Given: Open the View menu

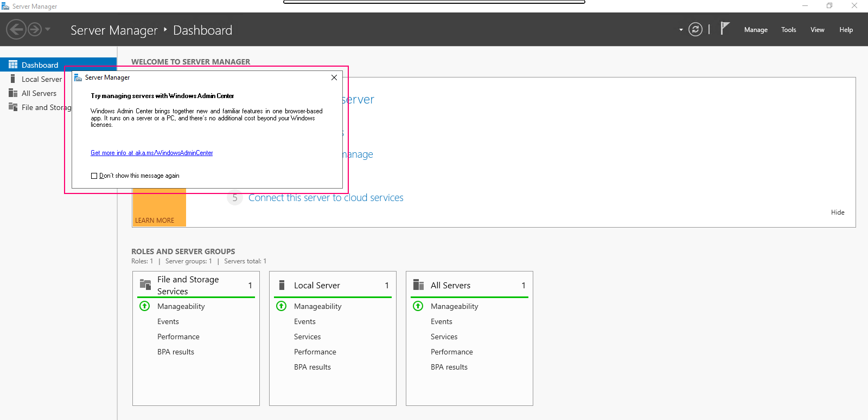Looking at the screenshot, I should point(818,30).
